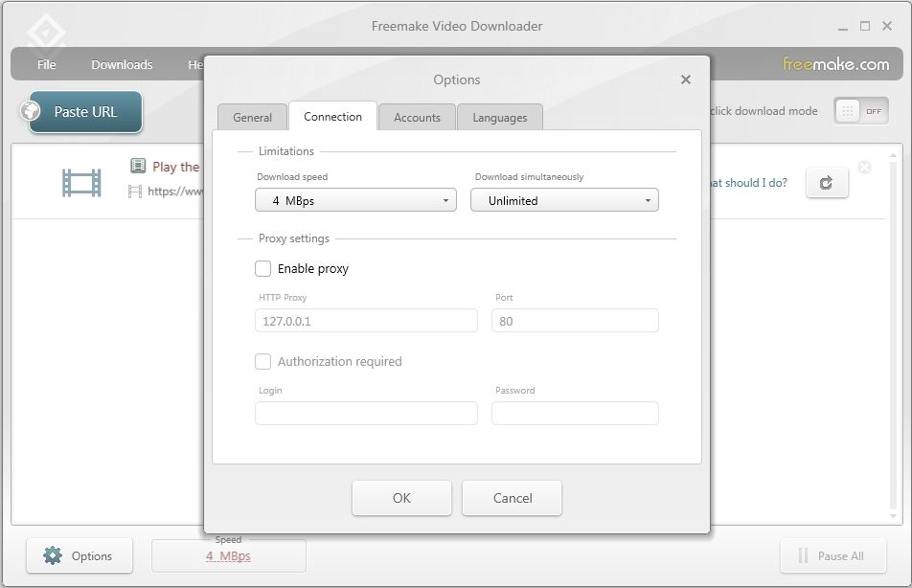
Task: Minimize the Freemake window
Action: click(x=843, y=27)
